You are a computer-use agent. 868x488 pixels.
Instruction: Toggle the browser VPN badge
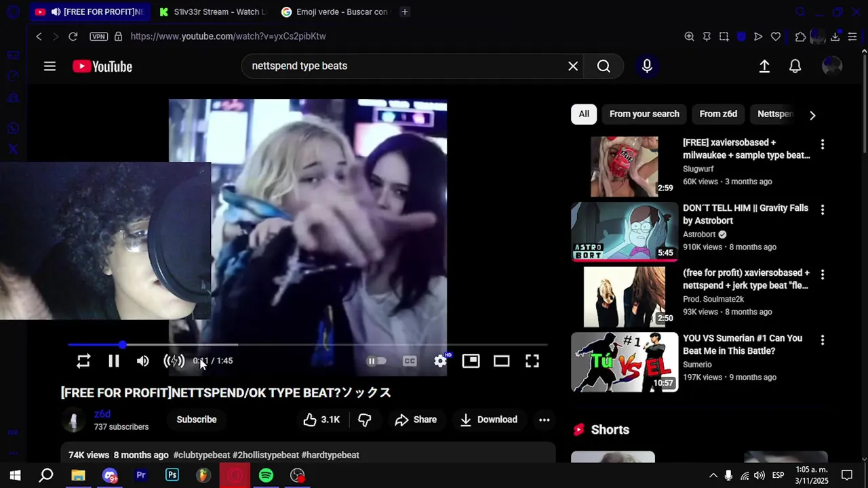click(x=99, y=37)
